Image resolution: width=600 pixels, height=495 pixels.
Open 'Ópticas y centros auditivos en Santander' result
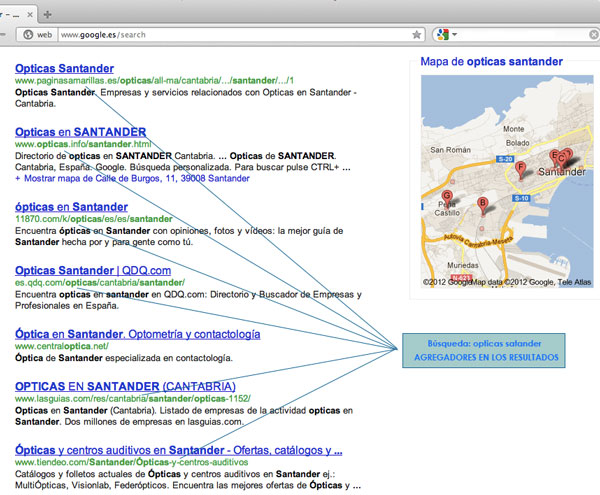[178, 450]
